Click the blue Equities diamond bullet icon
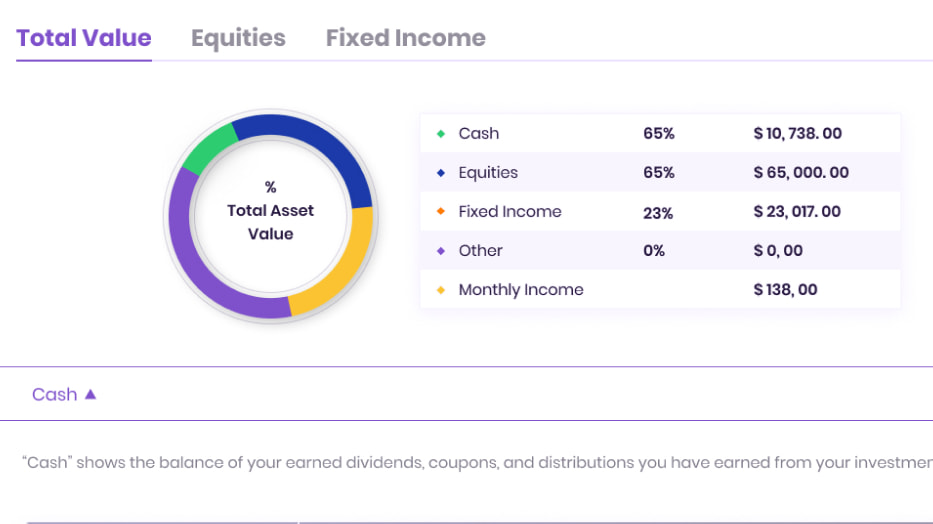Viewport: 933px width, 524px height. (441, 173)
